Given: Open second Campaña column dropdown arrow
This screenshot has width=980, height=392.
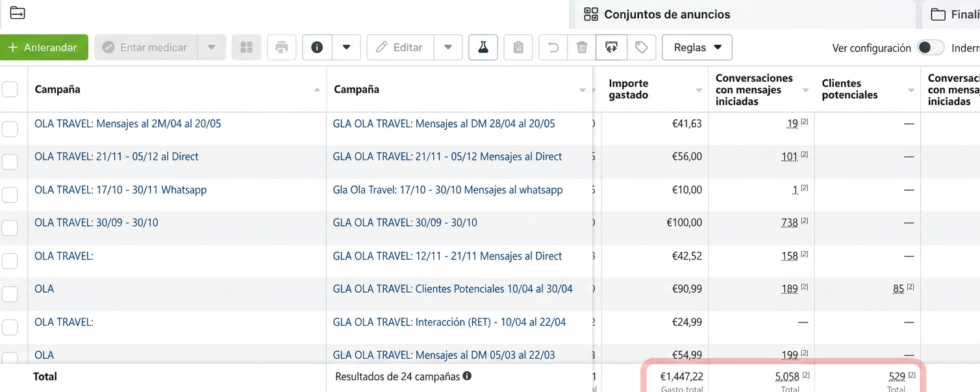Looking at the screenshot, I should [583, 90].
